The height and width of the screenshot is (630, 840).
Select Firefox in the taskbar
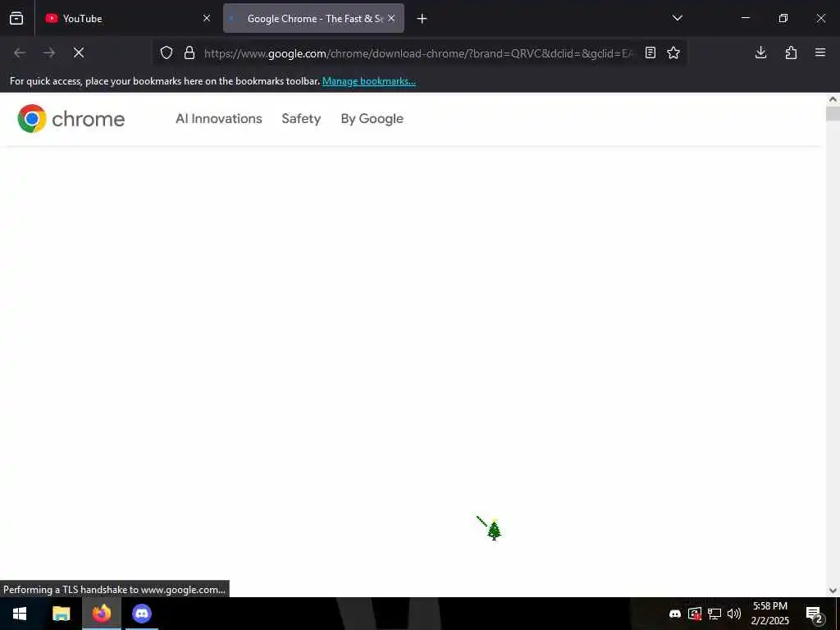tap(101, 614)
